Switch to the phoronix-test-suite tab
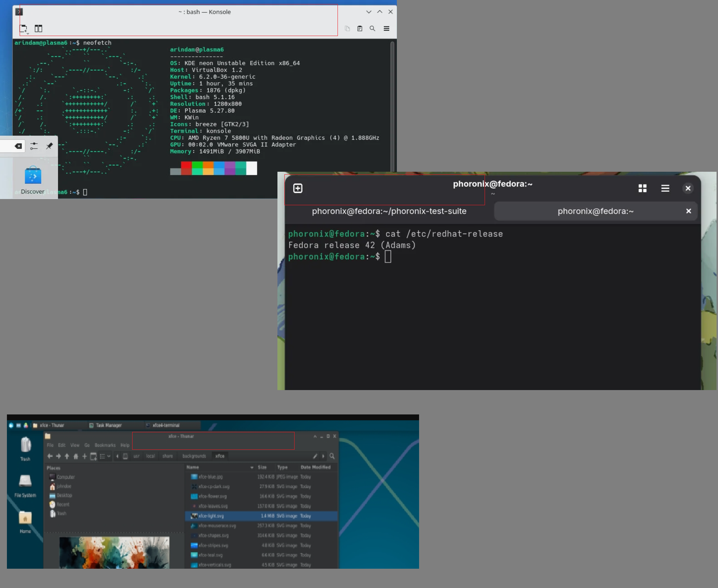Image resolution: width=718 pixels, height=588 pixels. click(x=389, y=211)
